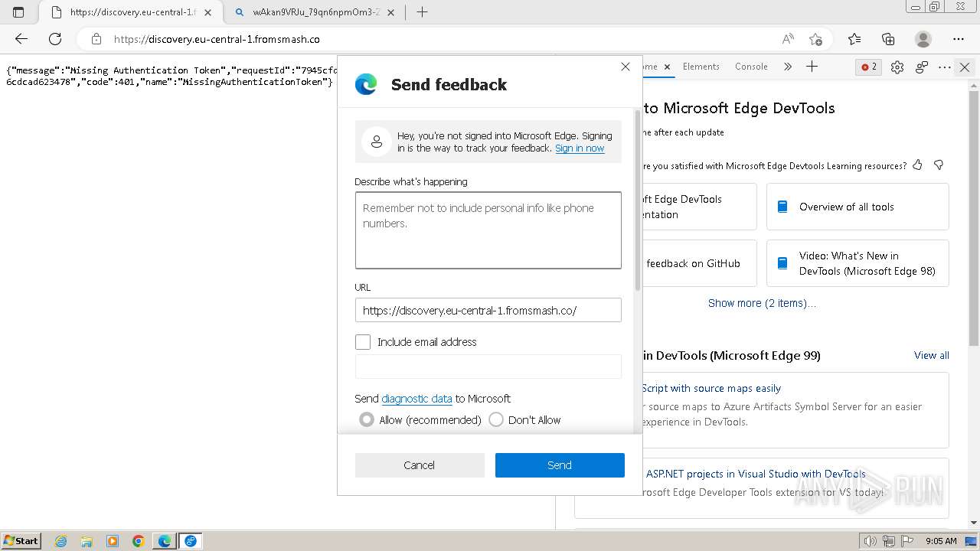980x551 pixels.
Task: Open Overview of all tools card
Action: pyautogui.click(x=857, y=207)
